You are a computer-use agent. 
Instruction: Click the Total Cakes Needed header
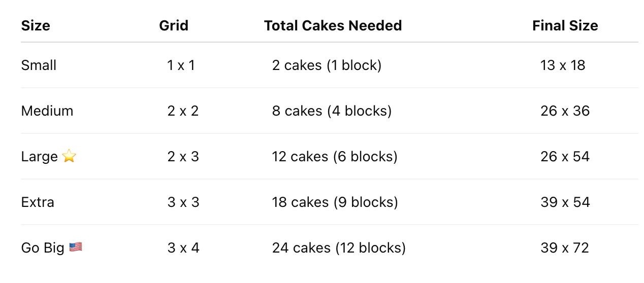[x=333, y=26]
